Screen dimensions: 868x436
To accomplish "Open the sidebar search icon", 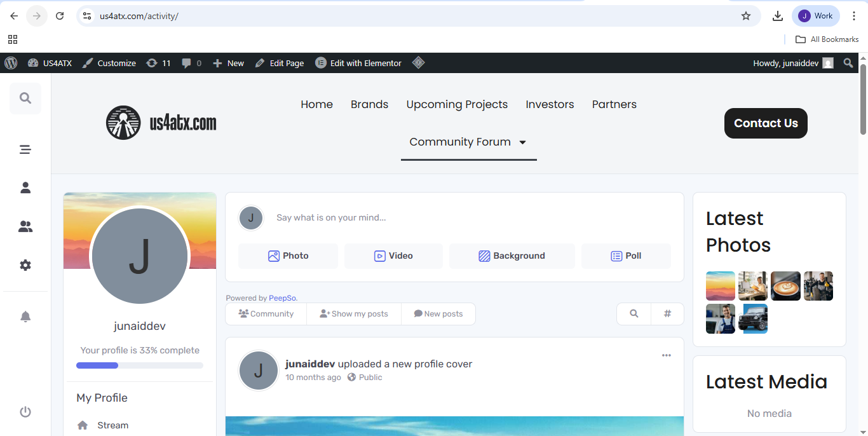I will [x=25, y=98].
